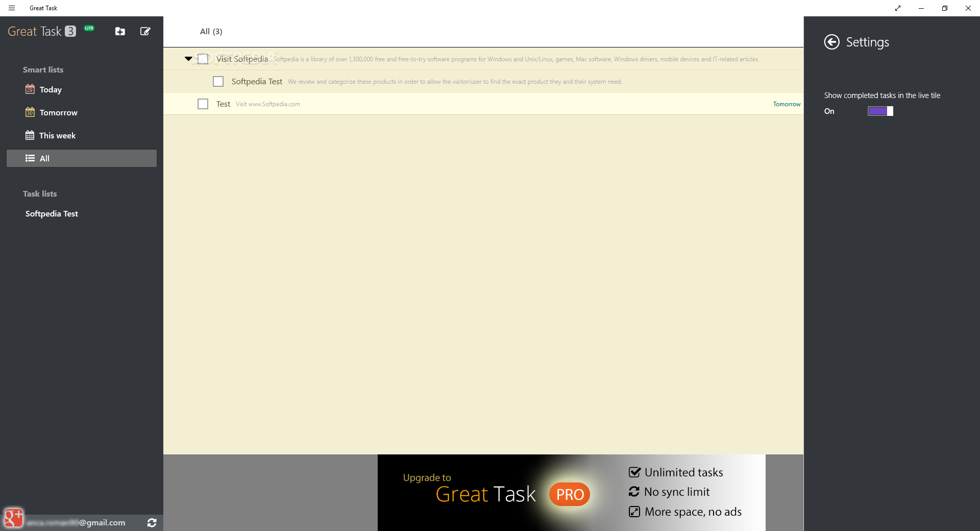
Task: Click the Visit Softpedia description text
Action: click(516, 59)
